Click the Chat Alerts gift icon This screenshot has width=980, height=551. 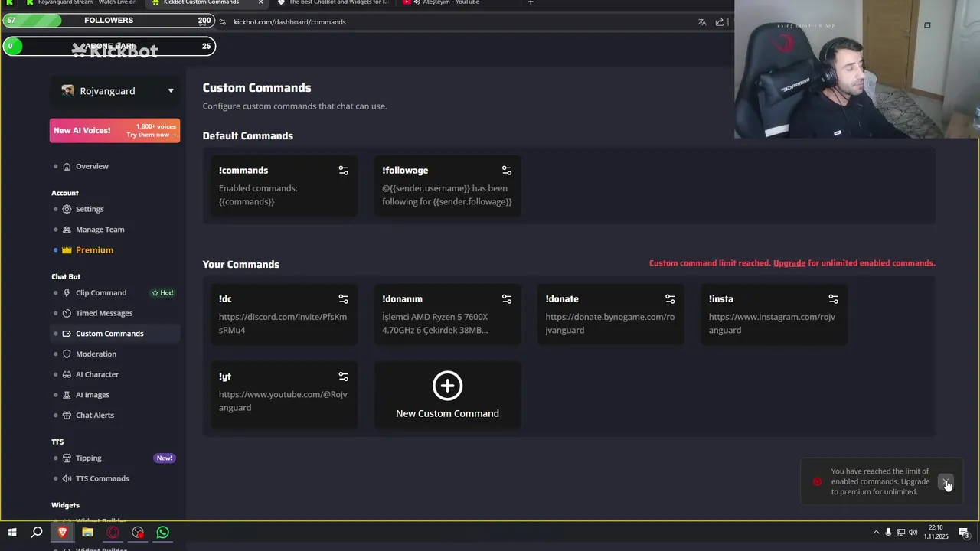point(67,416)
